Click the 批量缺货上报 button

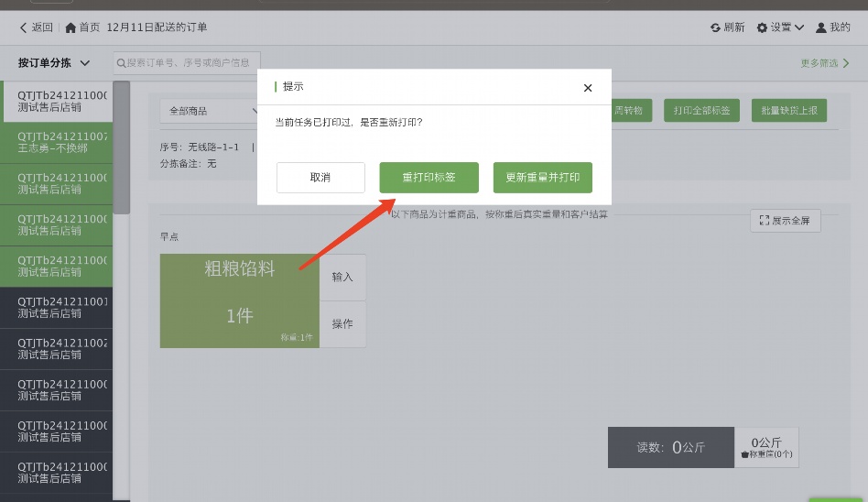pyautogui.click(x=789, y=111)
